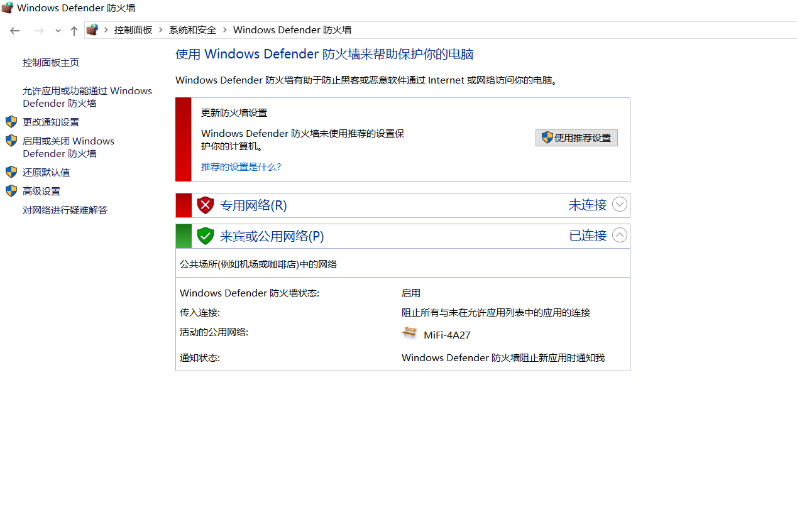Click the 活动的公用网络: label
Viewport: 797px width, 532px height.
pos(214,332)
